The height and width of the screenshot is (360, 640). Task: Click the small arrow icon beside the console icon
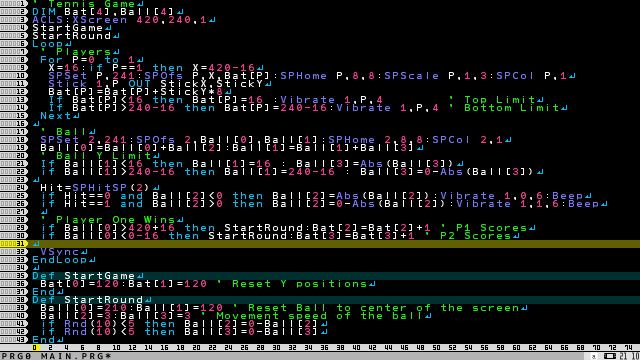pos(594,357)
